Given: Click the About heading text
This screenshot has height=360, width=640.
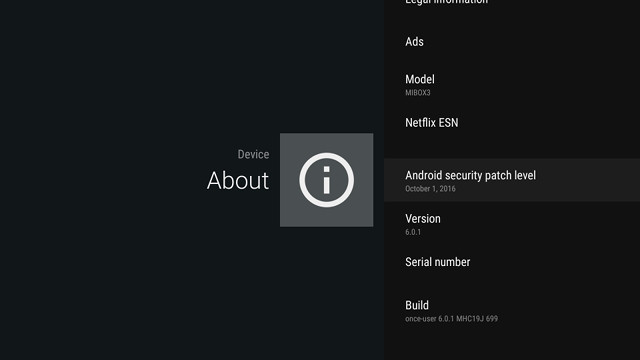Looking at the screenshot, I should point(238,180).
